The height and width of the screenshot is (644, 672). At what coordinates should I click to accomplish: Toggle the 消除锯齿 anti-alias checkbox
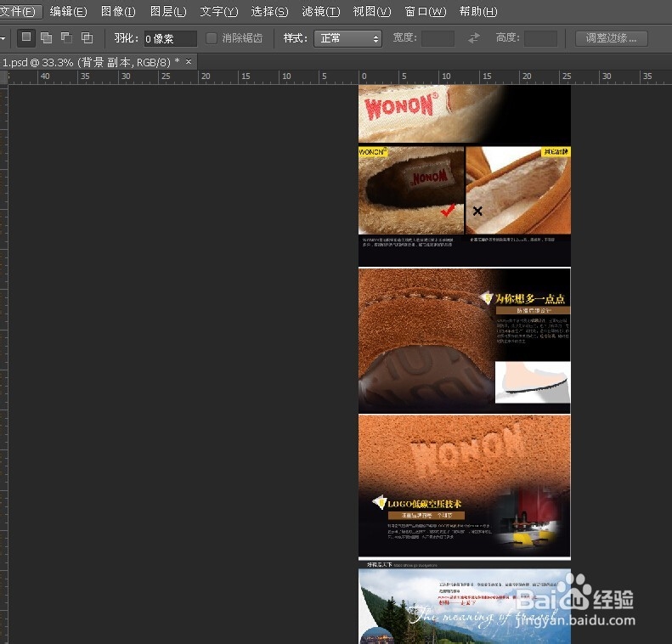[x=211, y=38]
